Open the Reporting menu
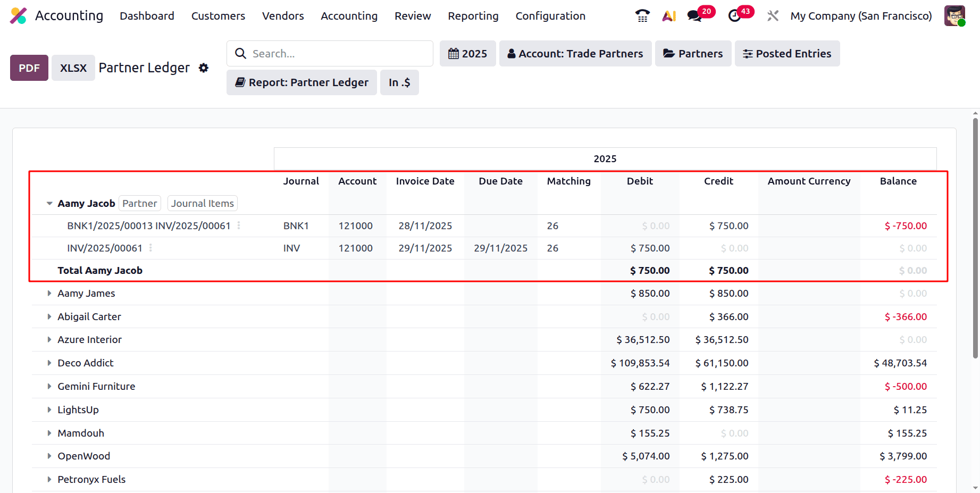 (473, 16)
